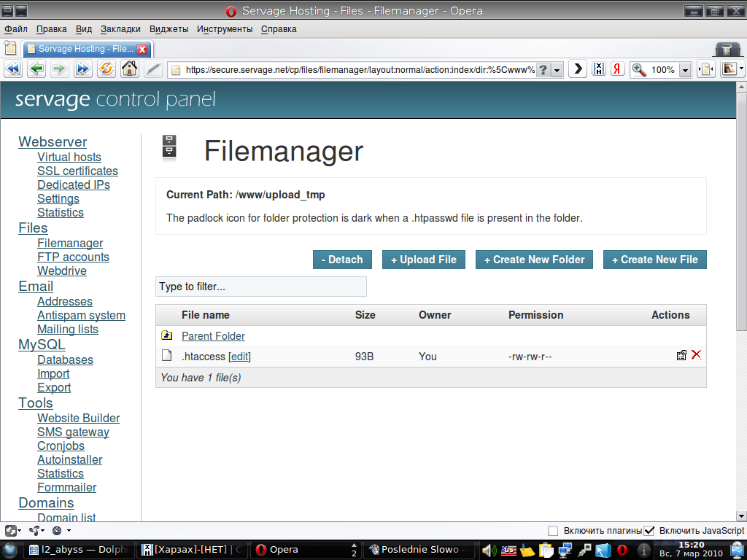The height and width of the screenshot is (560, 747).
Task: Expand the author-mode icon dropdown arrow
Action: pos(741,69)
